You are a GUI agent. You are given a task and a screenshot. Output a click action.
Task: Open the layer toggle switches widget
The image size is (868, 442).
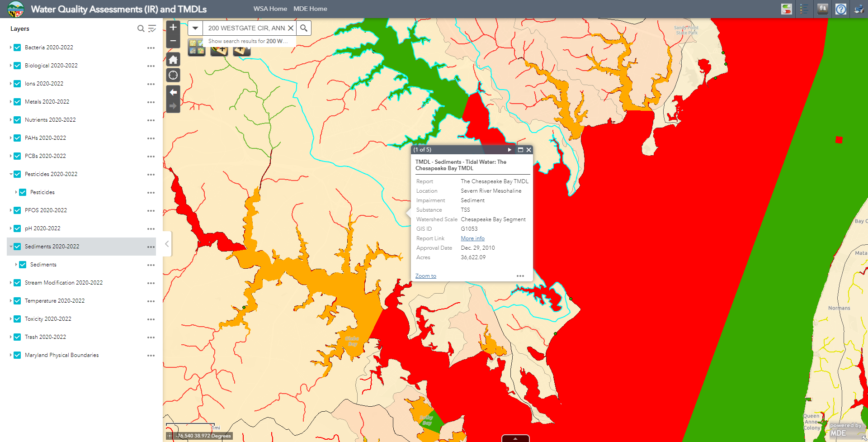point(786,9)
